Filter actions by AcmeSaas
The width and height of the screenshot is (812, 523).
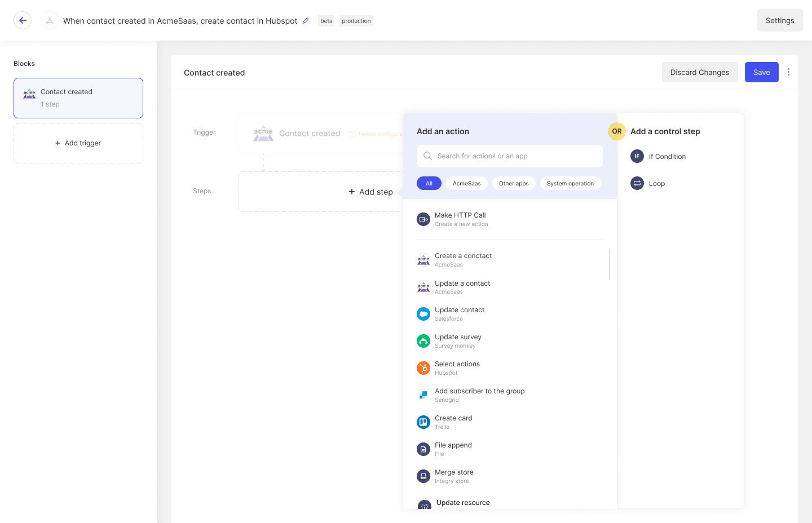[467, 183]
